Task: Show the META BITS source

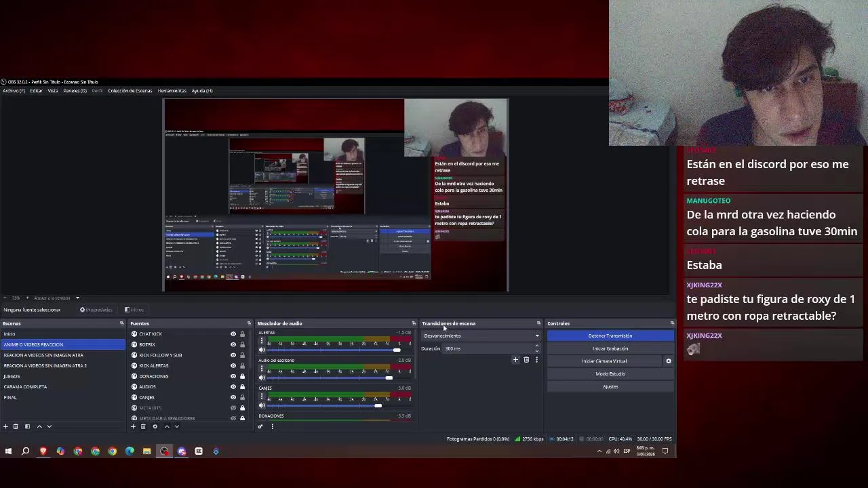Action: pos(233,408)
